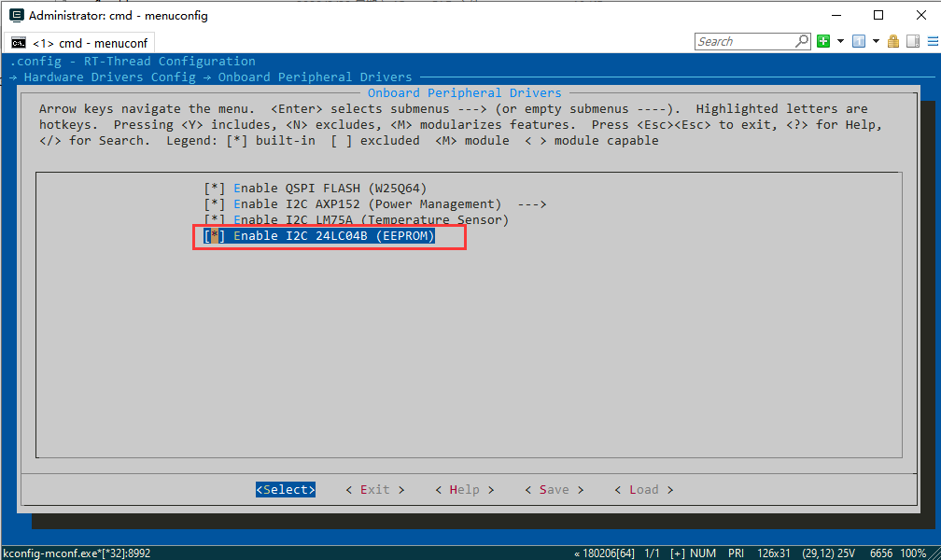Open the new console dropdown arrow

pos(840,41)
